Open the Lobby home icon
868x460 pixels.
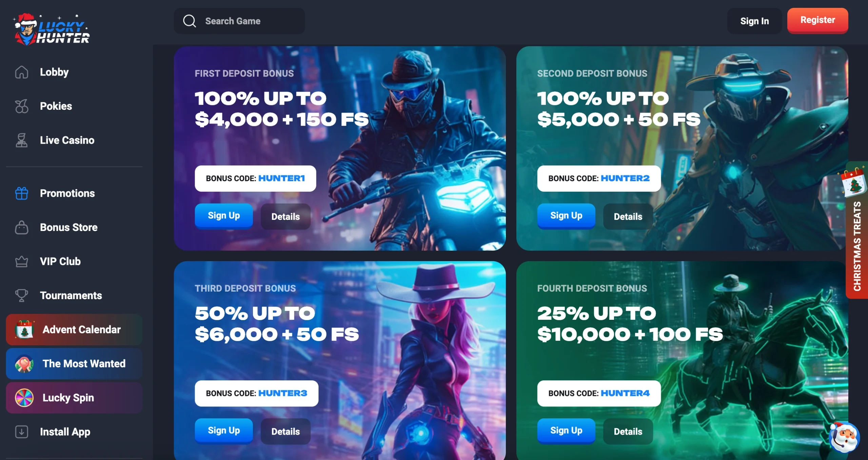(21, 72)
